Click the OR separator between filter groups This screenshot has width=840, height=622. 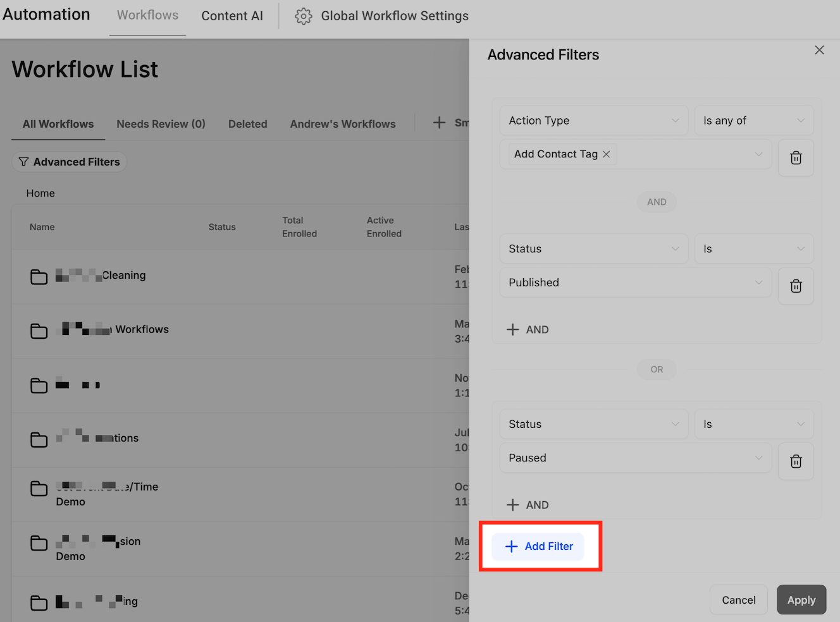point(657,369)
